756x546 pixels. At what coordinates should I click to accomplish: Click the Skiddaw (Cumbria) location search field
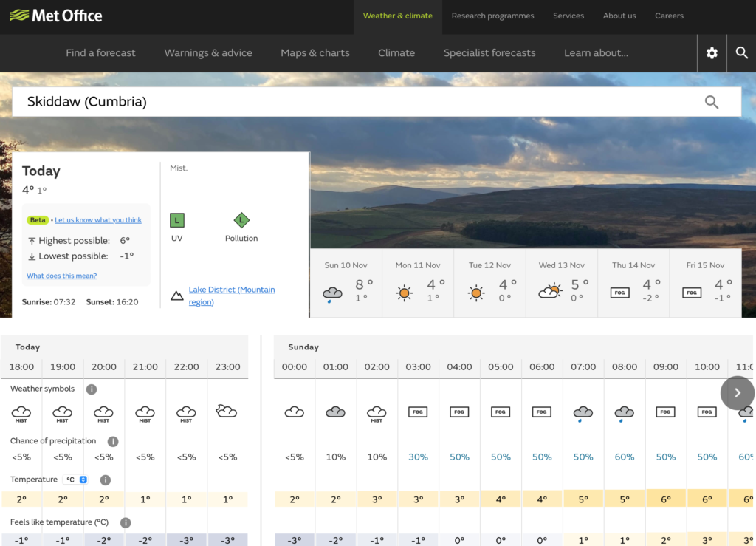[354, 102]
